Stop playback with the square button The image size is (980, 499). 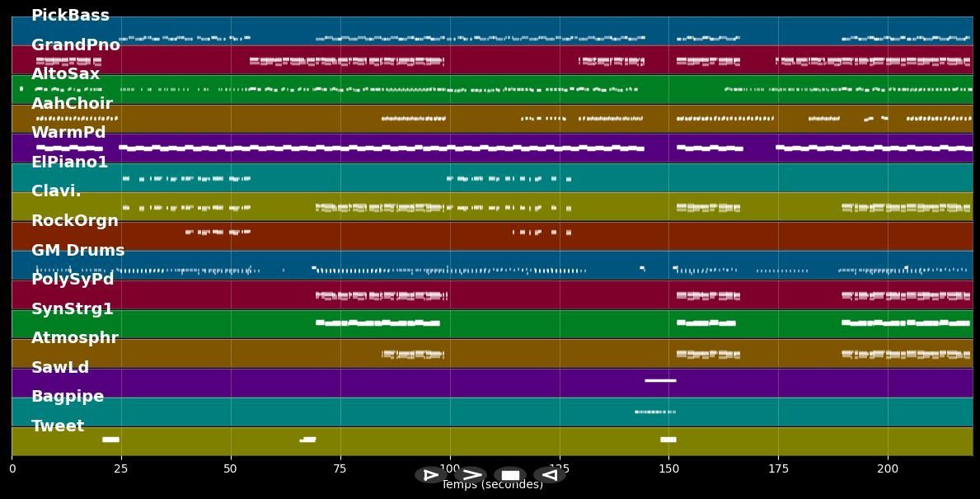pyautogui.click(x=510, y=474)
